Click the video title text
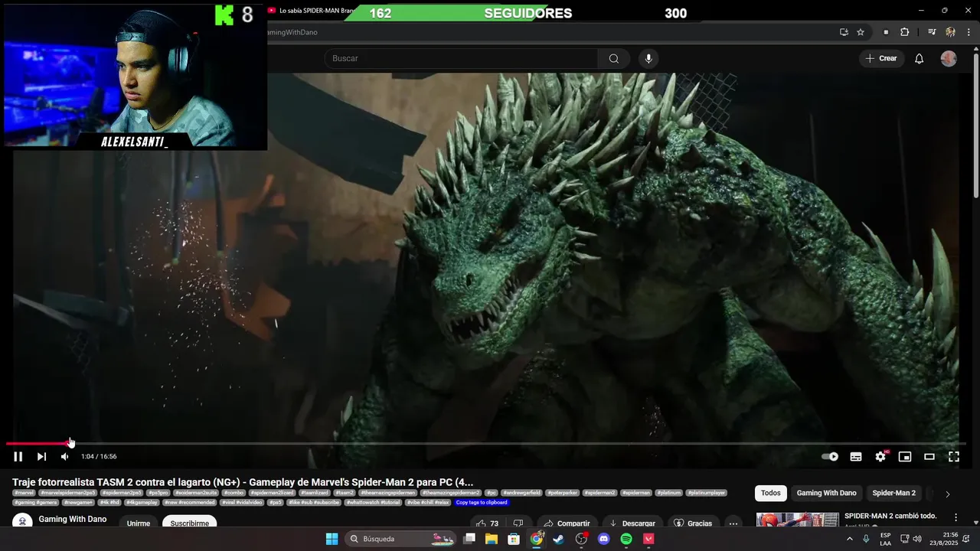This screenshot has width=980, height=551. click(243, 482)
